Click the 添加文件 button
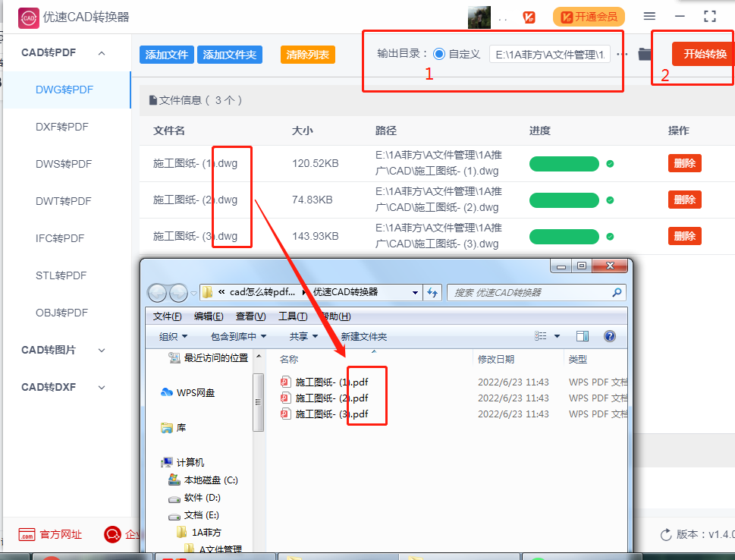This screenshot has width=735, height=560. click(166, 55)
